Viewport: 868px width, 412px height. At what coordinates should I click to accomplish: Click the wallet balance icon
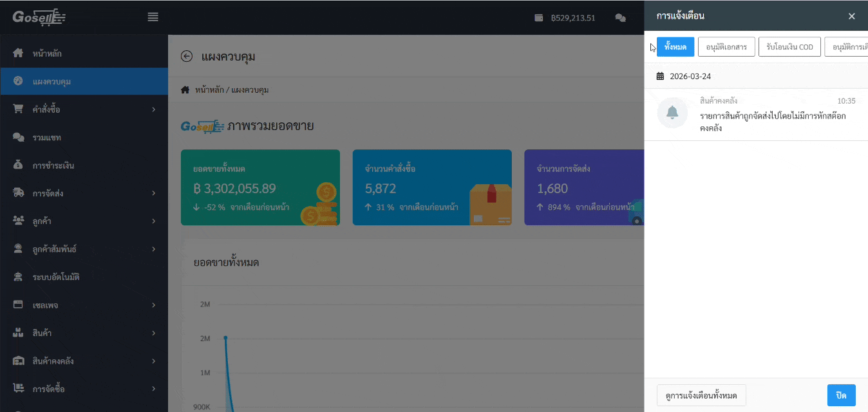pos(539,18)
